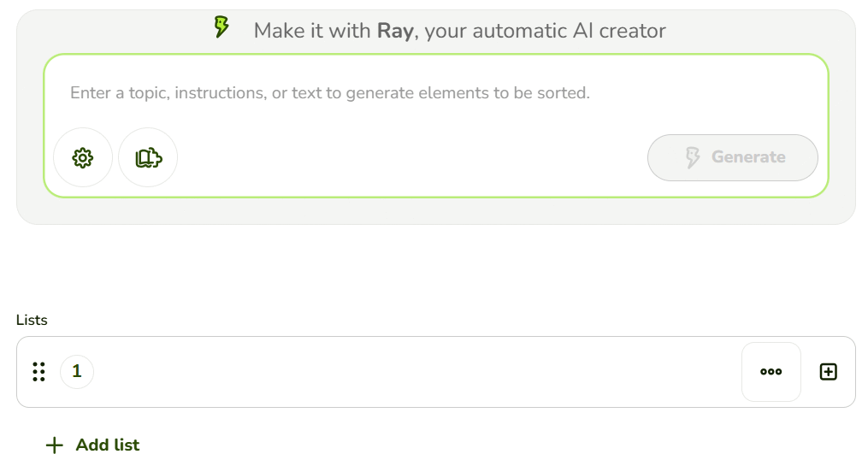Click Add list button
Image resolution: width=868 pixels, height=454 pixels.
(x=92, y=445)
